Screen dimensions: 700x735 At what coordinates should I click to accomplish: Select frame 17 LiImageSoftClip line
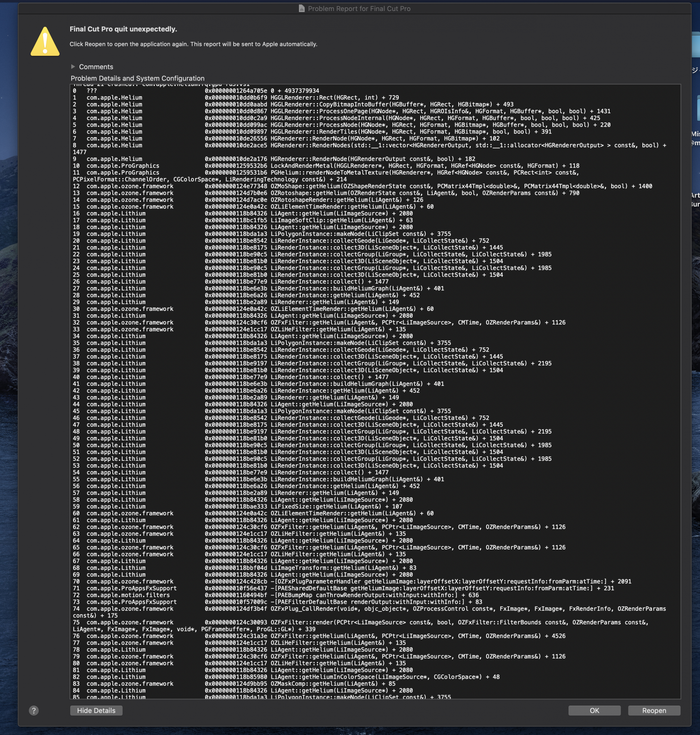coord(242,220)
